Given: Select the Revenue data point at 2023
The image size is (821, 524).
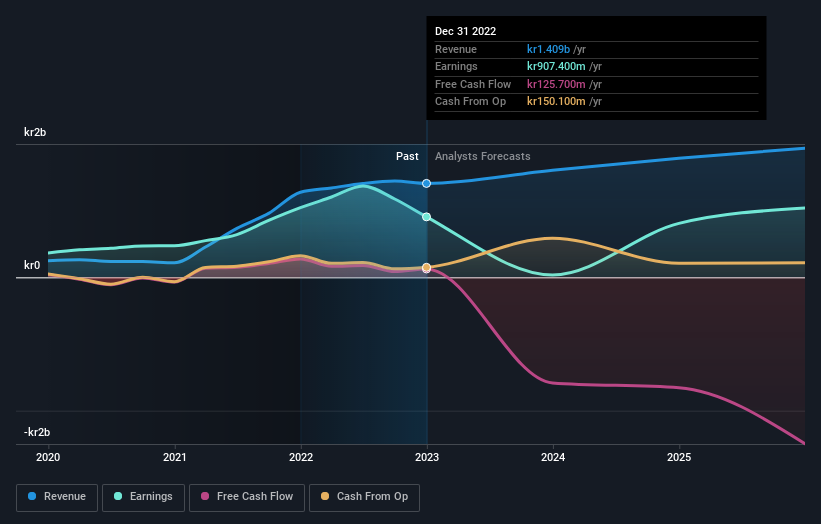Looking at the screenshot, I should (427, 183).
